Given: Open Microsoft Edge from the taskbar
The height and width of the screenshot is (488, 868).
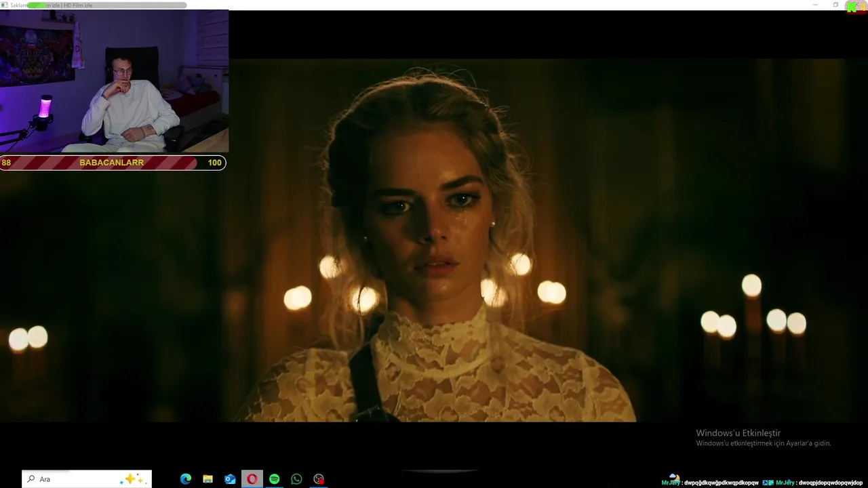Looking at the screenshot, I should [x=186, y=479].
